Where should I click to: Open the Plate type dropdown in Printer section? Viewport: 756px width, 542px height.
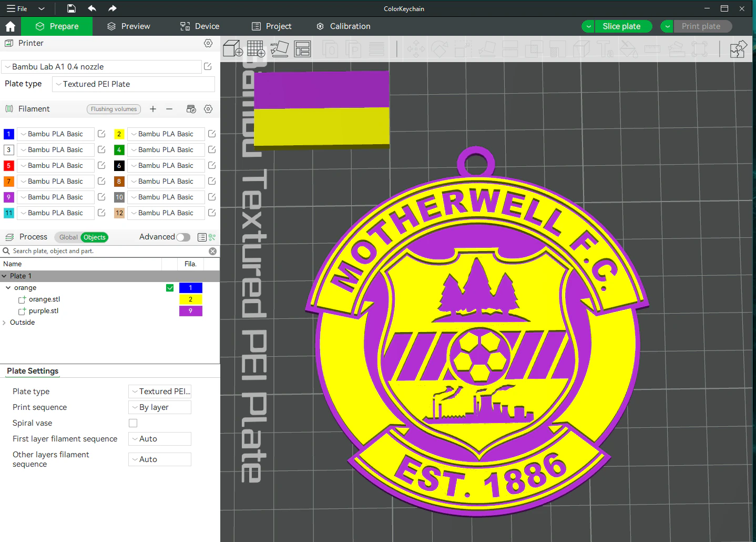pyautogui.click(x=134, y=84)
